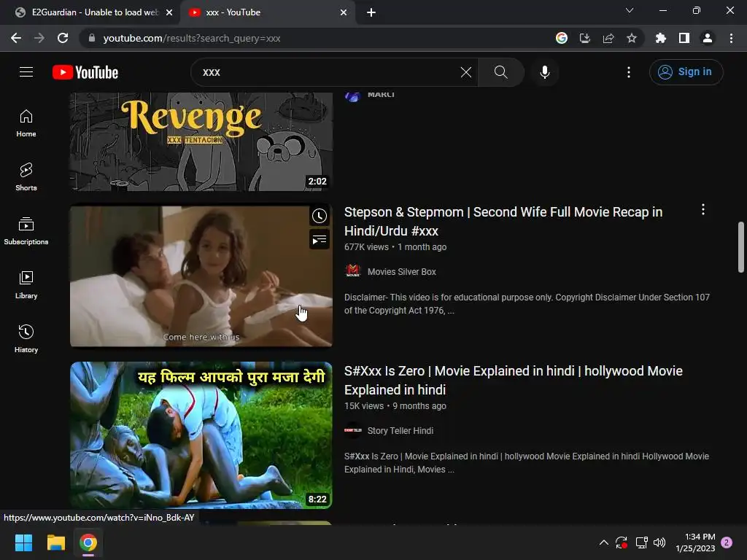Open the taskbar clock and date
The height and width of the screenshot is (560, 747).
click(x=695, y=542)
